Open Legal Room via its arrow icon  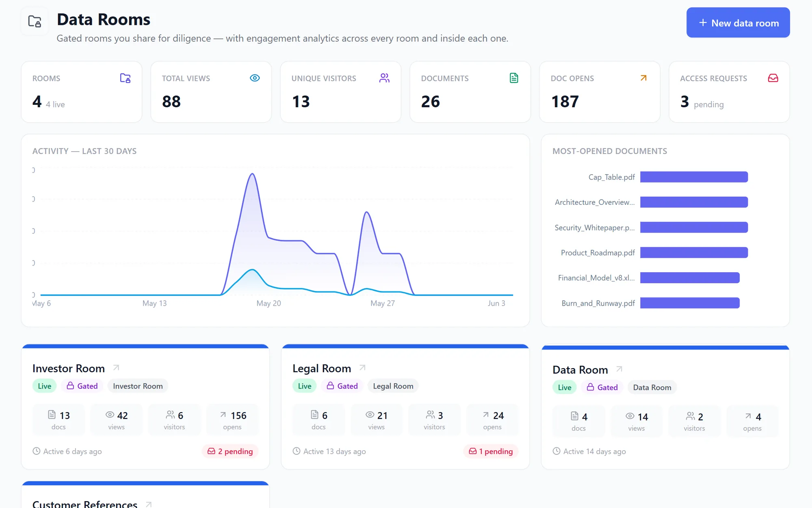(x=363, y=368)
